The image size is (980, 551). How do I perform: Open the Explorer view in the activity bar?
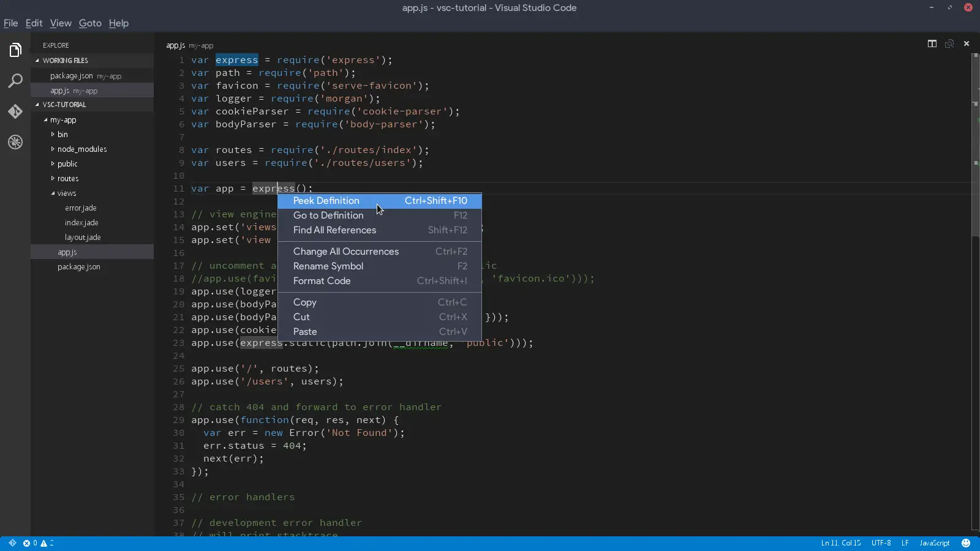point(15,50)
